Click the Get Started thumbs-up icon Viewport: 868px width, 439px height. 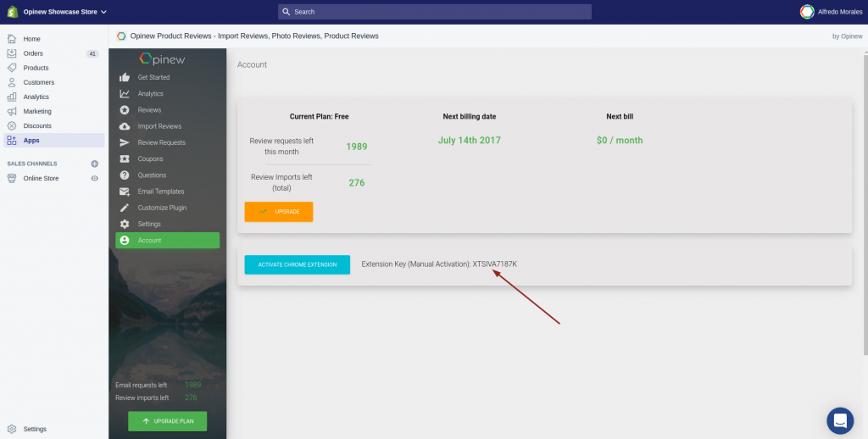(125, 77)
